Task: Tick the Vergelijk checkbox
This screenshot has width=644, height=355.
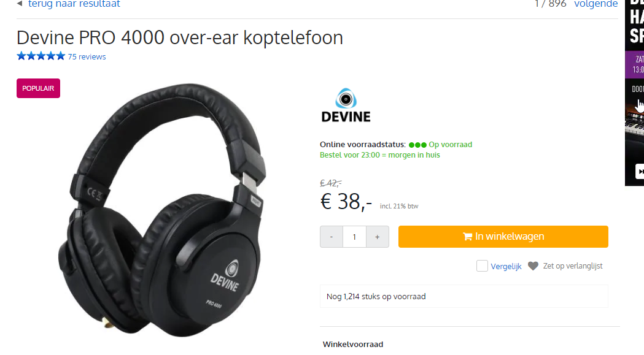Action: point(482,266)
